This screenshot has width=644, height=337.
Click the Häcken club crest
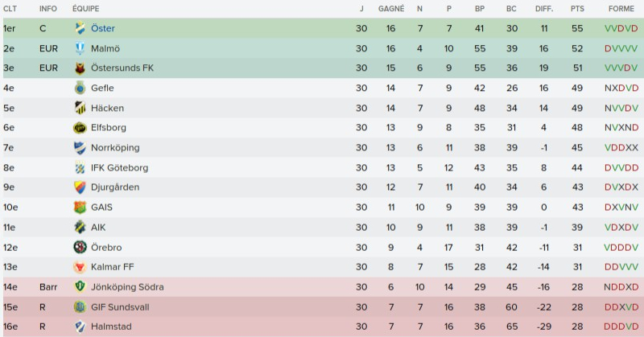[80, 108]
